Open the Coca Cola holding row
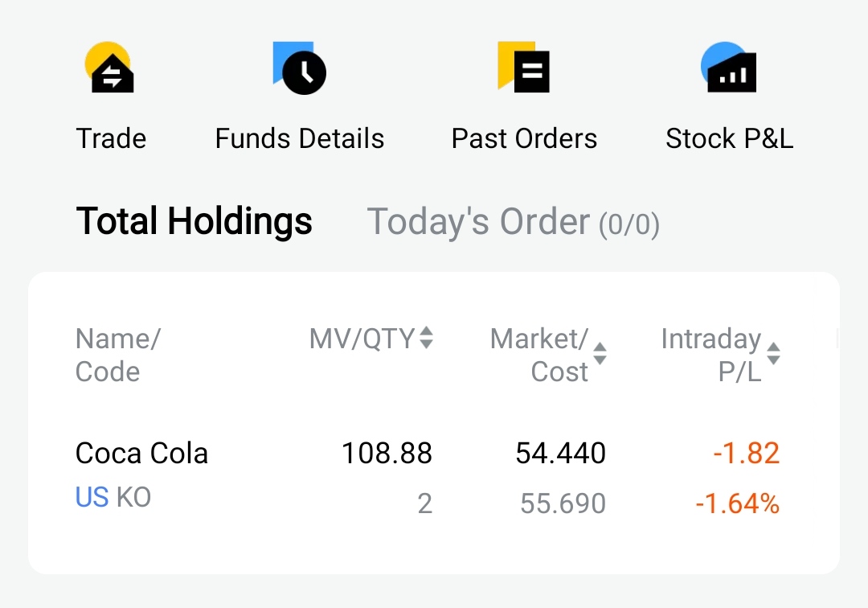The image size is (868, 608). 434,478
